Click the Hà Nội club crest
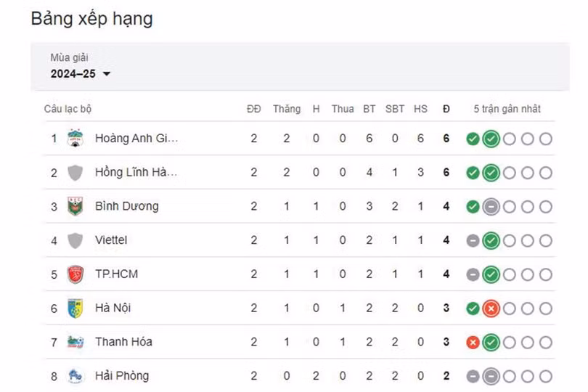 pos(75,309)
